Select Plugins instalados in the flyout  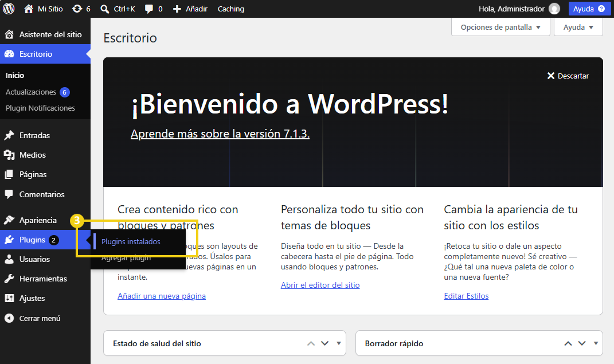(x=131, y=241)
